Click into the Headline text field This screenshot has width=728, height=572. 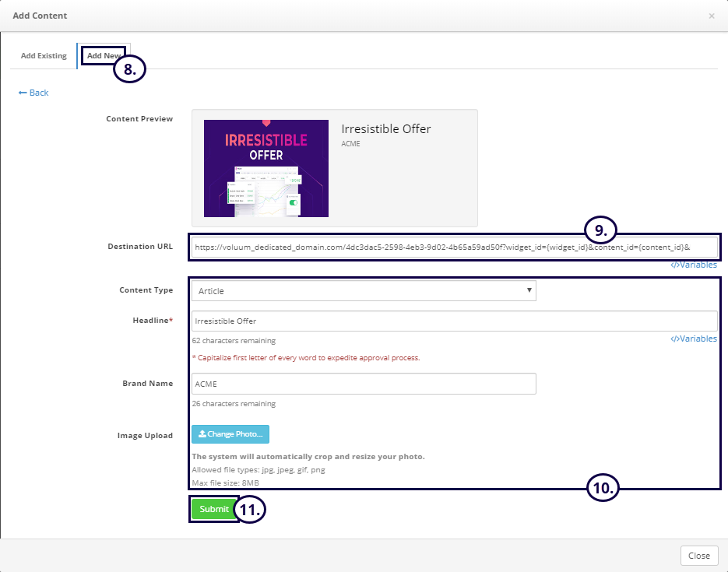tap(454, 321)
